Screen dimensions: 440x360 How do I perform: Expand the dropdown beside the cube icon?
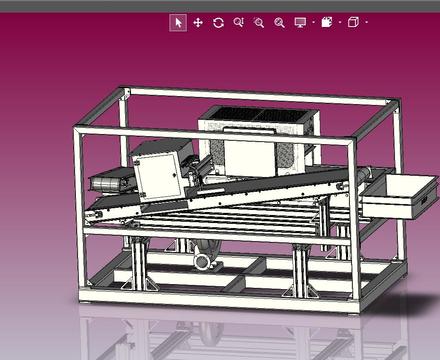coord(367,22)
